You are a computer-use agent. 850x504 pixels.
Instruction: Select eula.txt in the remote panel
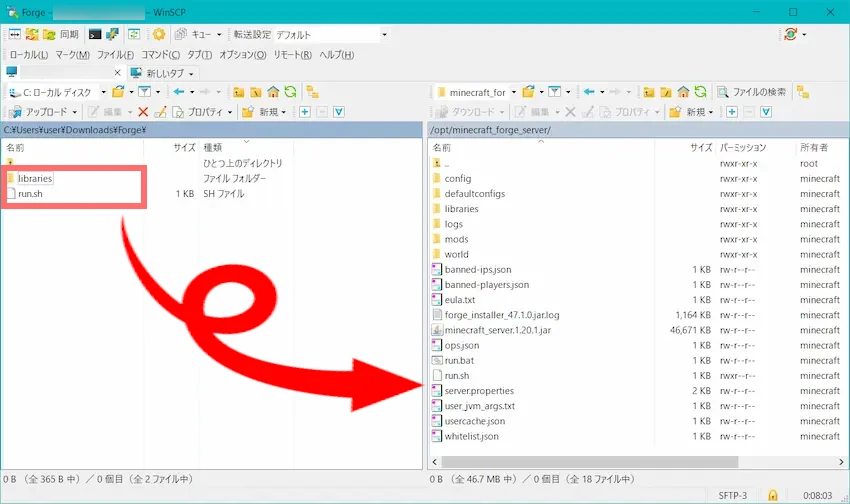coord(460,300)
